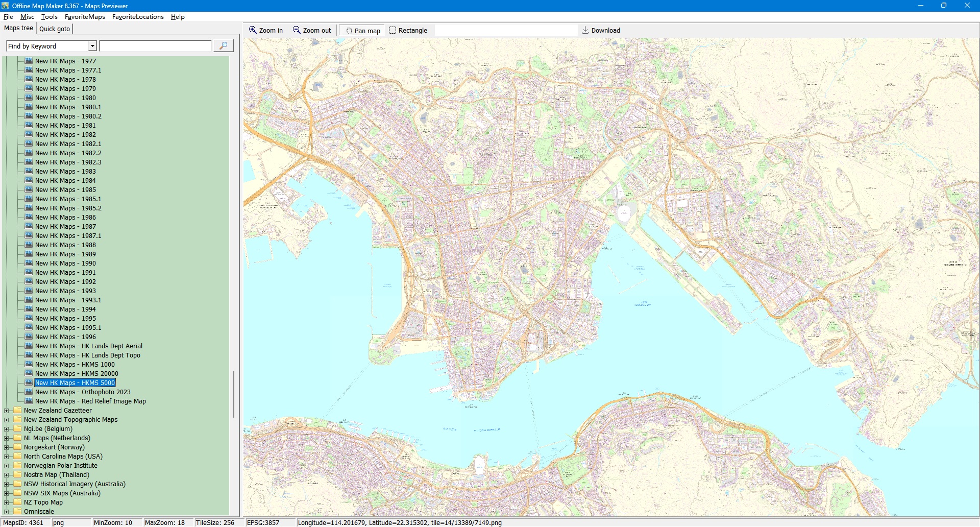Open the Find by Keyword dropdown
Viewport: 980px width, 527px height.
[92, 46]
